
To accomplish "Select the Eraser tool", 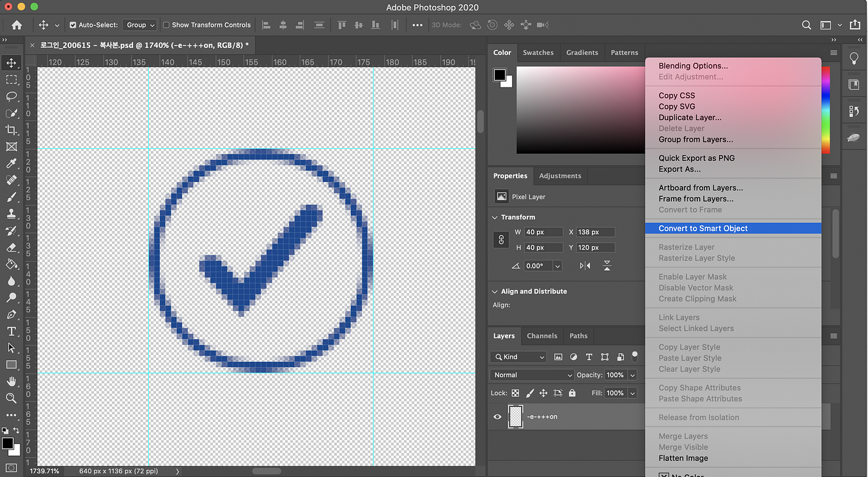I will [x=12, y=248].
